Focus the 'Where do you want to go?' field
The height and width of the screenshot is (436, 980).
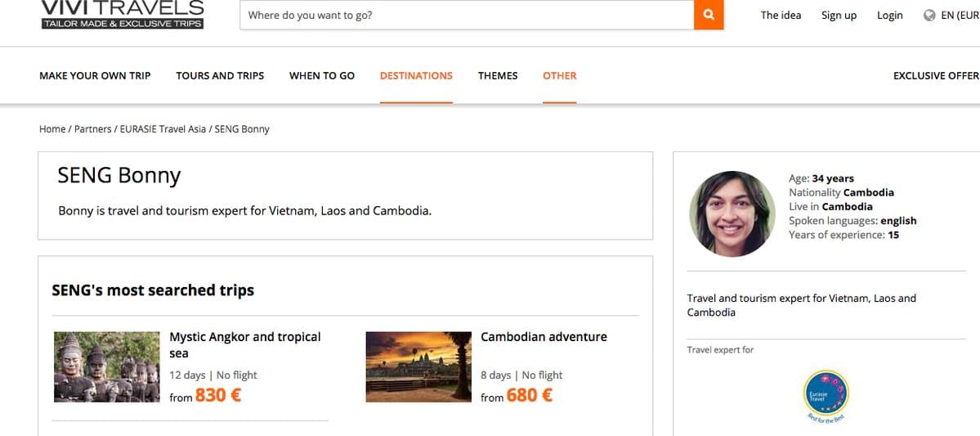point(466,15)
